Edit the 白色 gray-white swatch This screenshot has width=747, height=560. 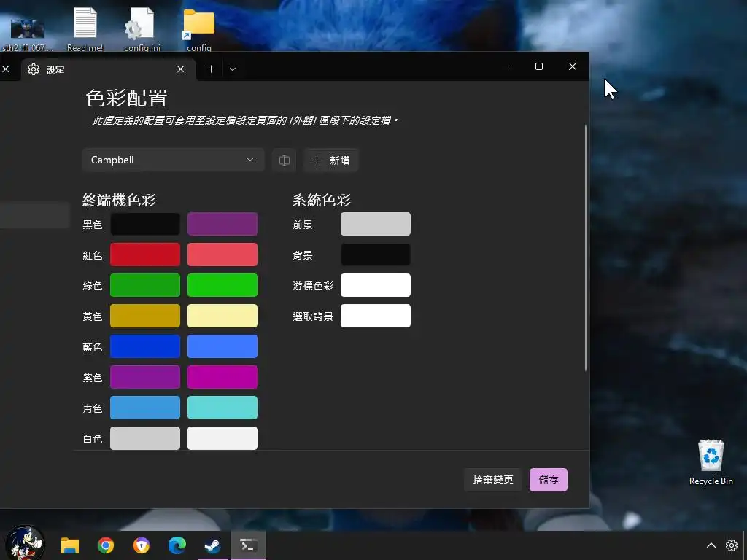point(145,438)
